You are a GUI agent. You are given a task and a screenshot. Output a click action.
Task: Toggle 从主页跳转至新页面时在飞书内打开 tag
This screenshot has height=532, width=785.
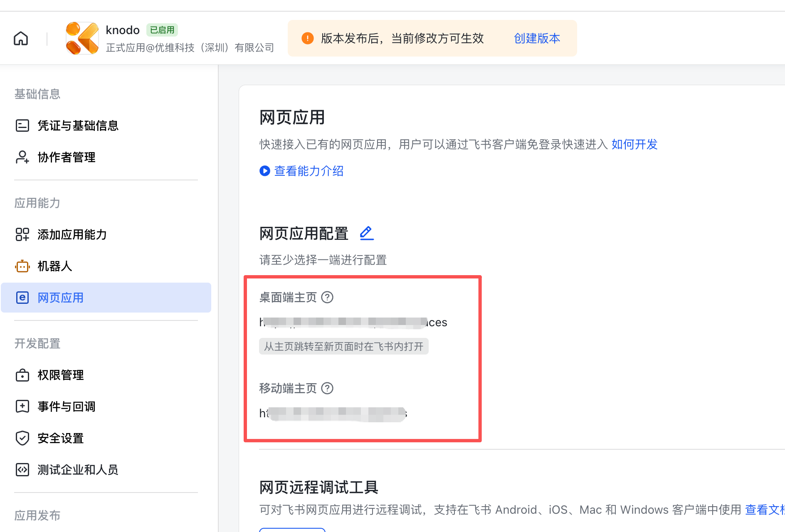click(343, 346)
